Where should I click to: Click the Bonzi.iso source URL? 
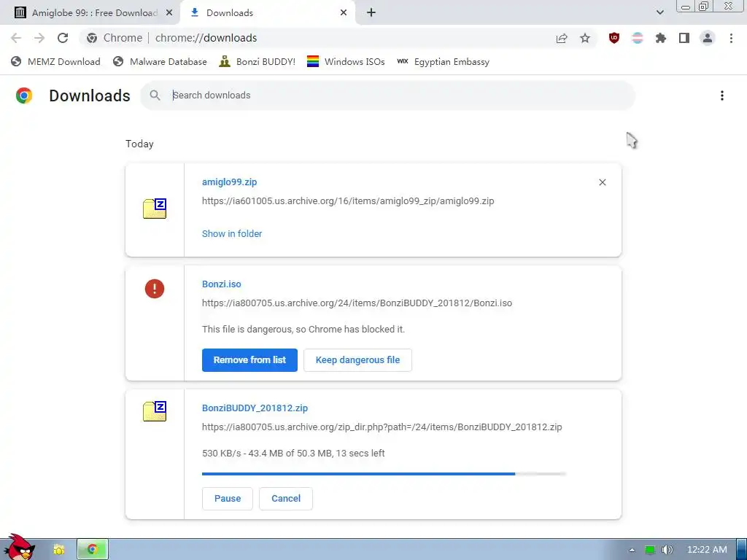[357, 303]
